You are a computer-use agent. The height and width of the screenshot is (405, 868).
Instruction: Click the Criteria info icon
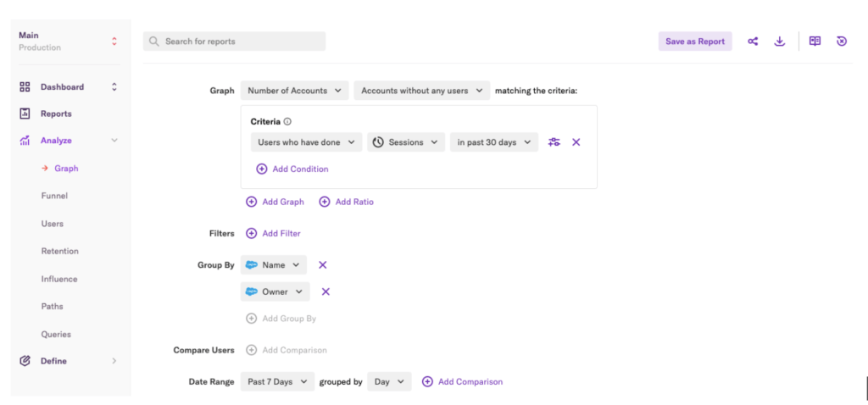287,122
